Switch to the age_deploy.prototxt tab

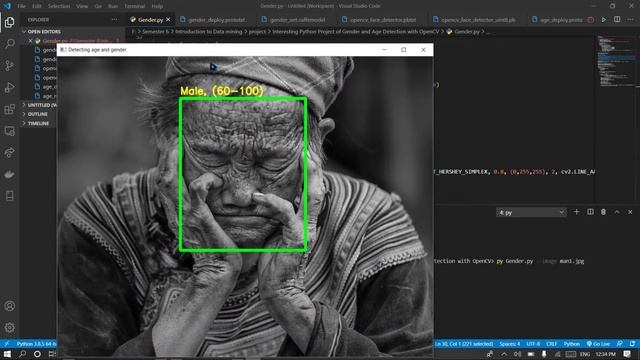point(558,20)
